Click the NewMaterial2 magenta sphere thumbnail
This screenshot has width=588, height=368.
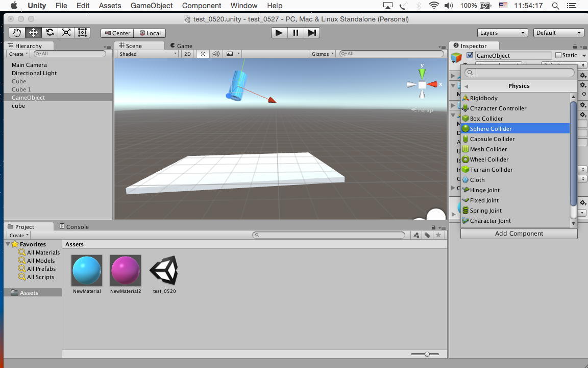click(126, 270)
